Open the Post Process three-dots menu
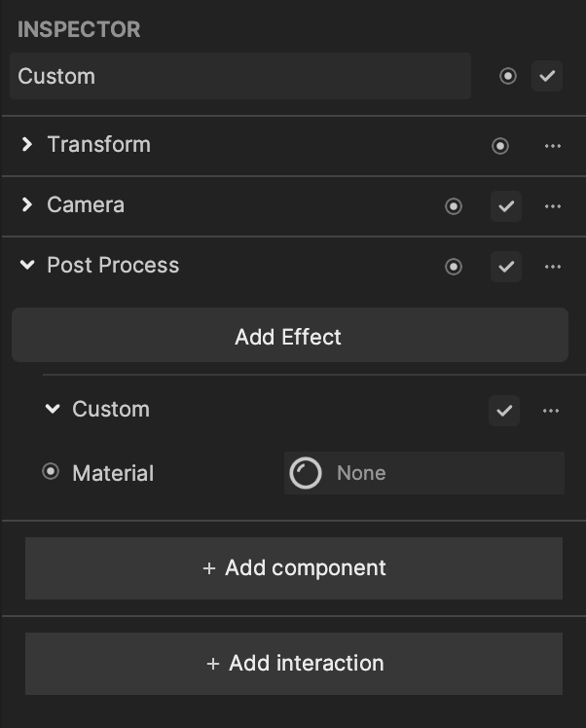586x728 pixels. coord(552,267)
